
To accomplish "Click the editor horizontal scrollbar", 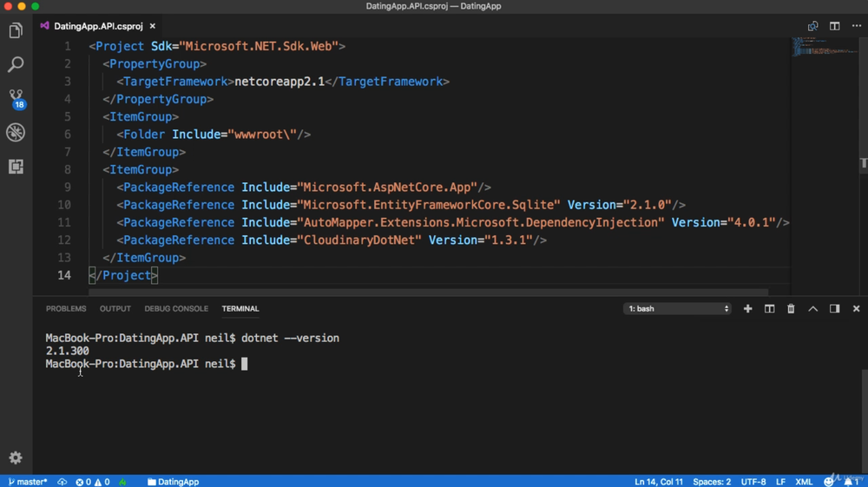I will pyautogui.click(x=429, y=292).
